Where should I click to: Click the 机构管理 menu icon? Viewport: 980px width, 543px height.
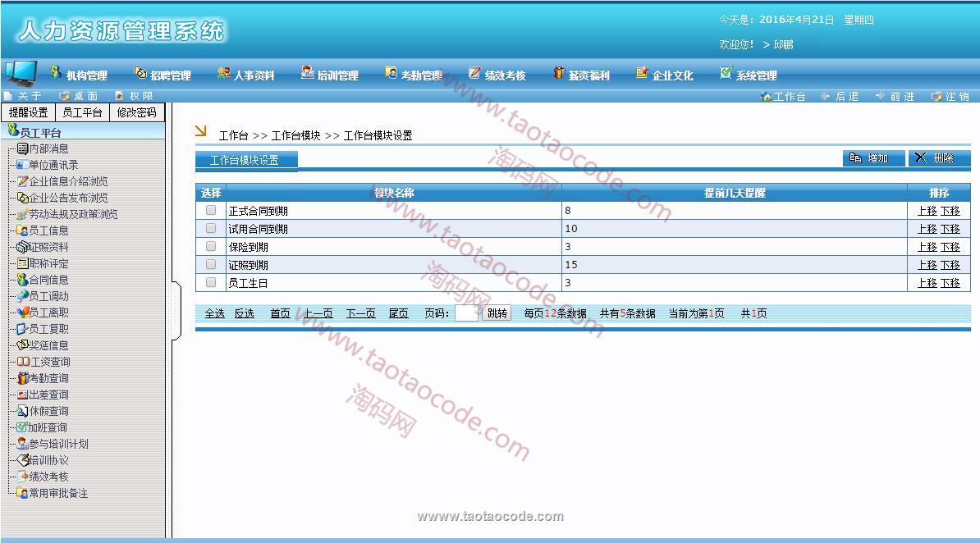[56, 73]
